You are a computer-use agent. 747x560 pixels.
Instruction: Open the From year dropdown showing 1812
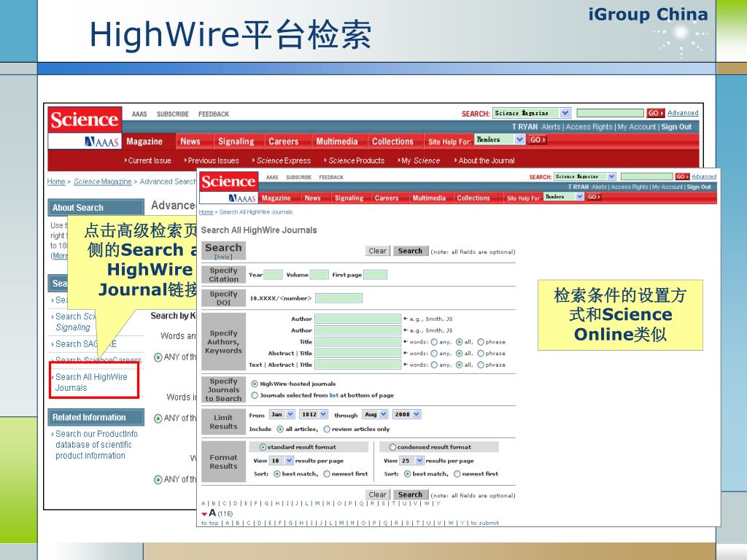tap(314, 414)
